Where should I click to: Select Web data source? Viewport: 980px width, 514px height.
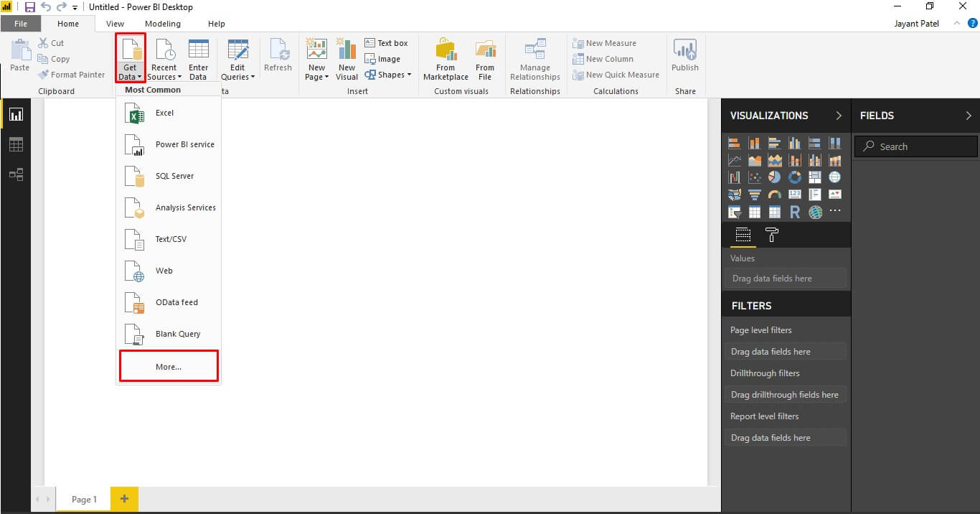click(169, 271)
